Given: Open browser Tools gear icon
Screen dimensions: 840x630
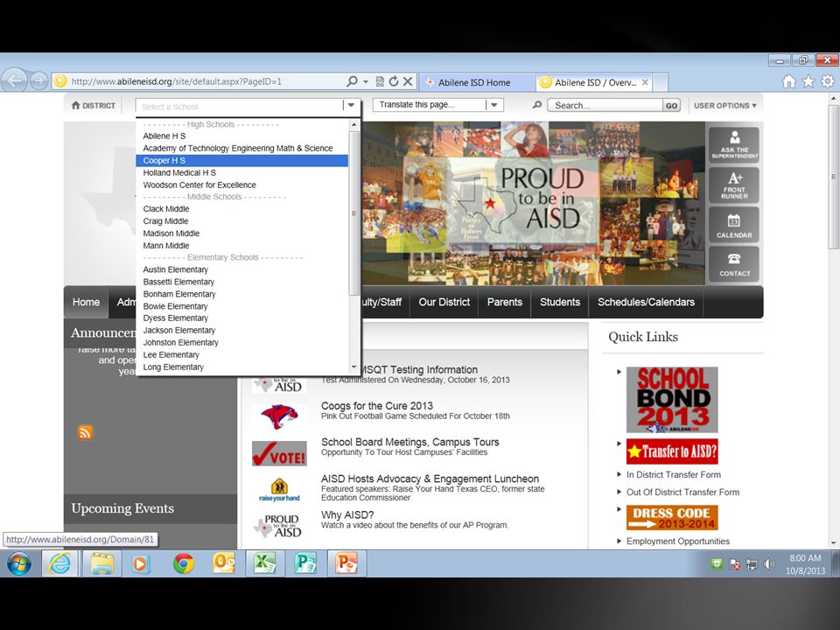Looking at the screenshot, I should coord(828,81).
